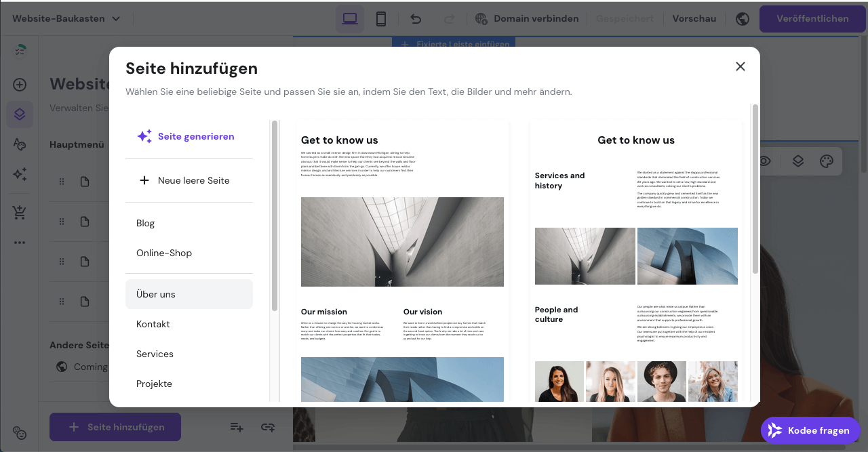Select the Über uns category
The image size is (868, 452).
(x=189, y=294)
